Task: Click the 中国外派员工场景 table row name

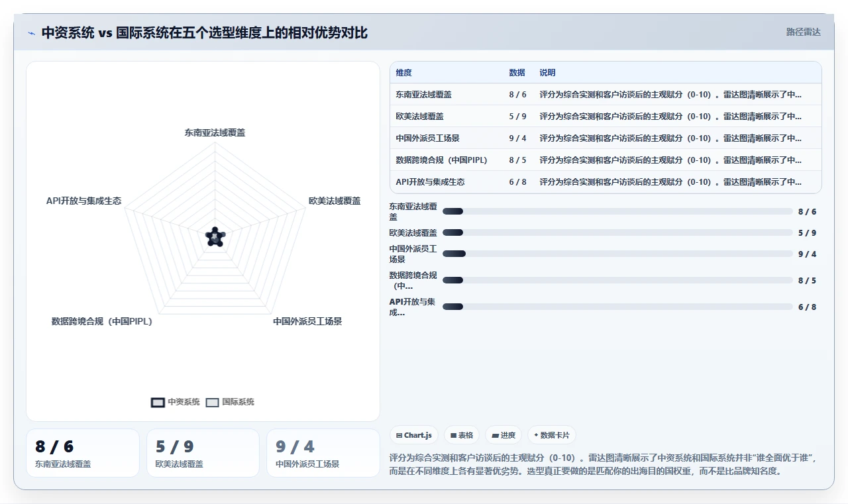Action: (428, 138)
